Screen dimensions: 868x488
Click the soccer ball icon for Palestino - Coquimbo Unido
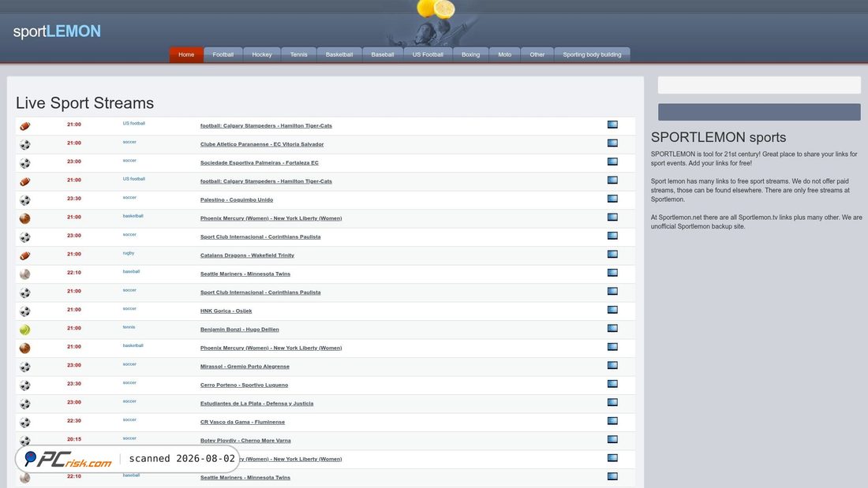25,200
